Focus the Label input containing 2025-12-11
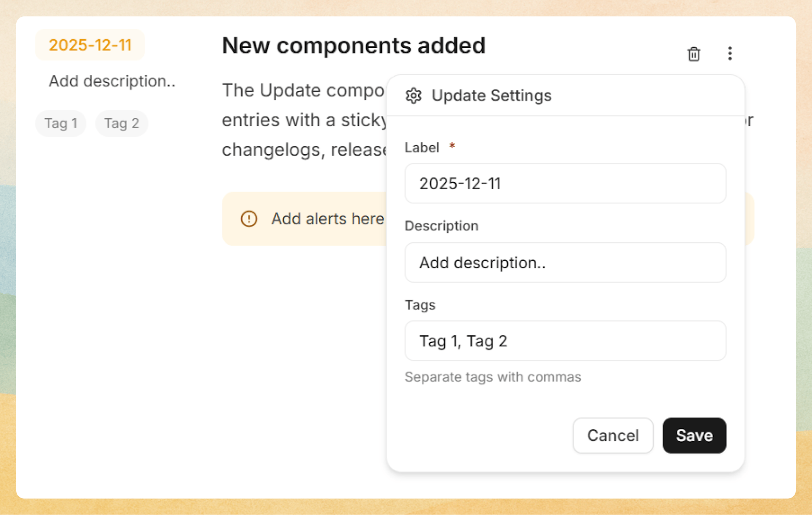The image size is (812, 515). (565, 183)
